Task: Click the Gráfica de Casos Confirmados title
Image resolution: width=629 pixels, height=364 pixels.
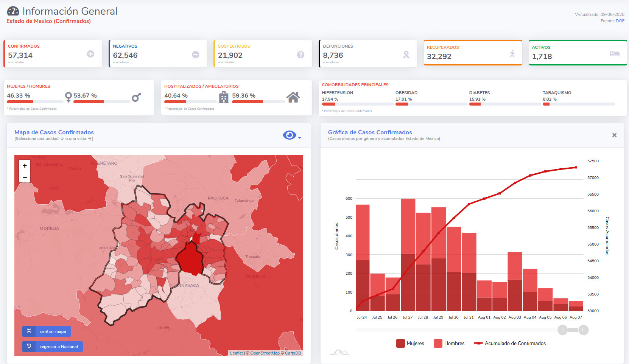Action: tap(370, 132)
